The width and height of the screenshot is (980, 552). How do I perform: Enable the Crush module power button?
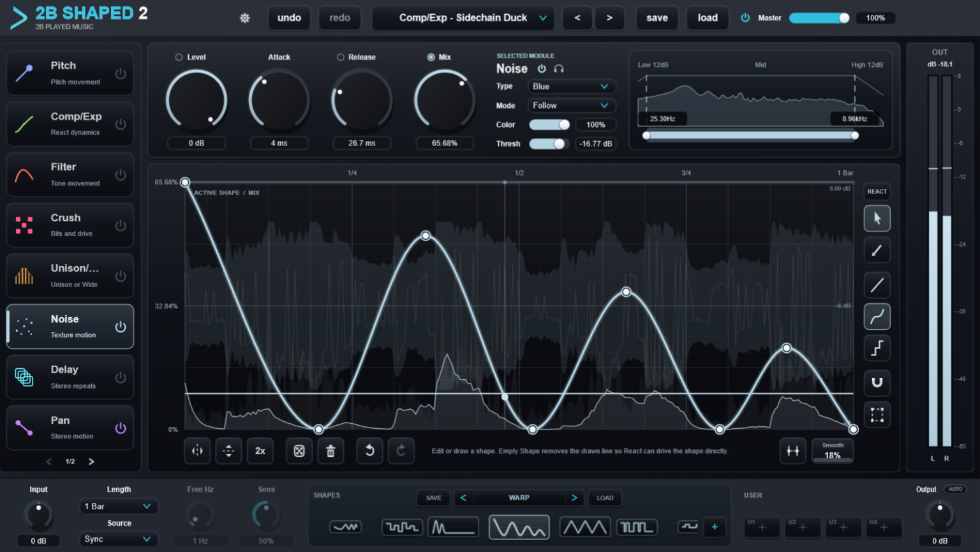pyautogui.click(x=121, y=226)
